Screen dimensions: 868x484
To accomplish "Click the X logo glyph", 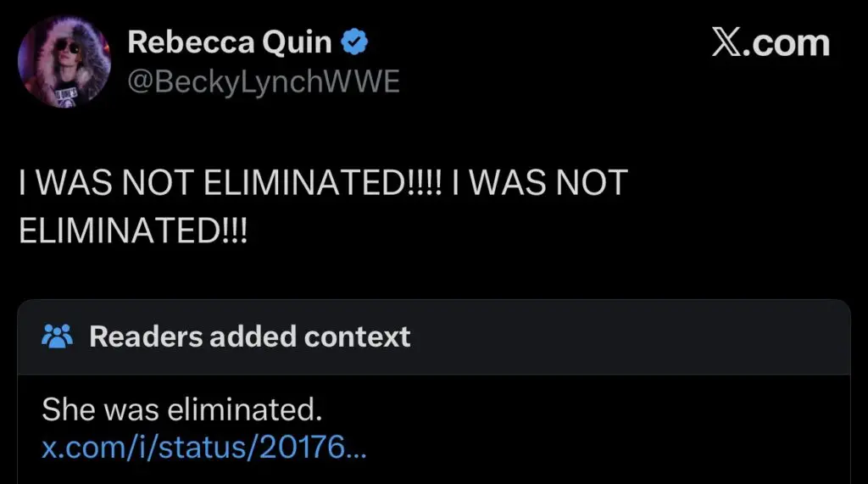I will [x=727, y=42].
